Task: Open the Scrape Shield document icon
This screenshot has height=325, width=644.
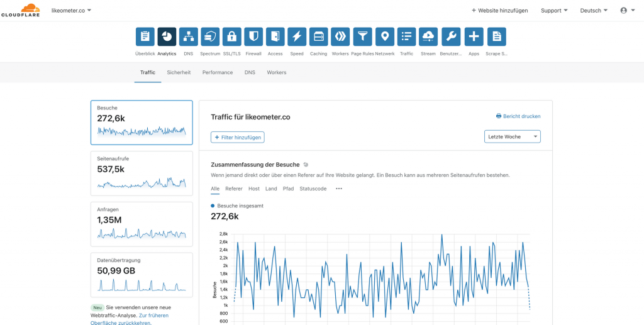Action: (x=497, y=36)
